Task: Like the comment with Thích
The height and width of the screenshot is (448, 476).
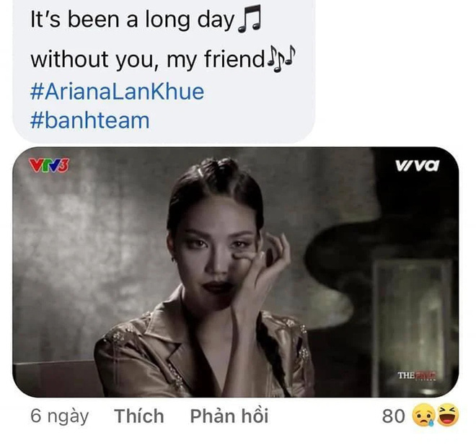Action: (139, 416)
